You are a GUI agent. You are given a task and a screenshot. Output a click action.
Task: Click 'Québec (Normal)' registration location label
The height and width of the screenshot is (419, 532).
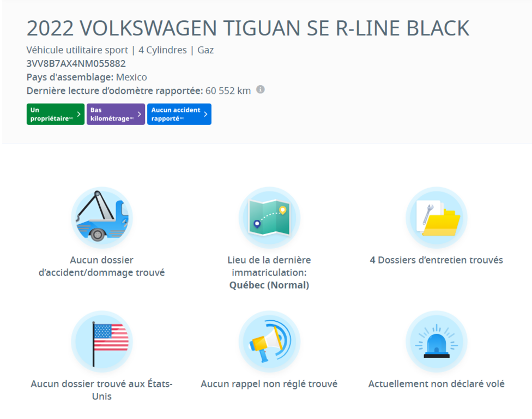pos(269,283)
